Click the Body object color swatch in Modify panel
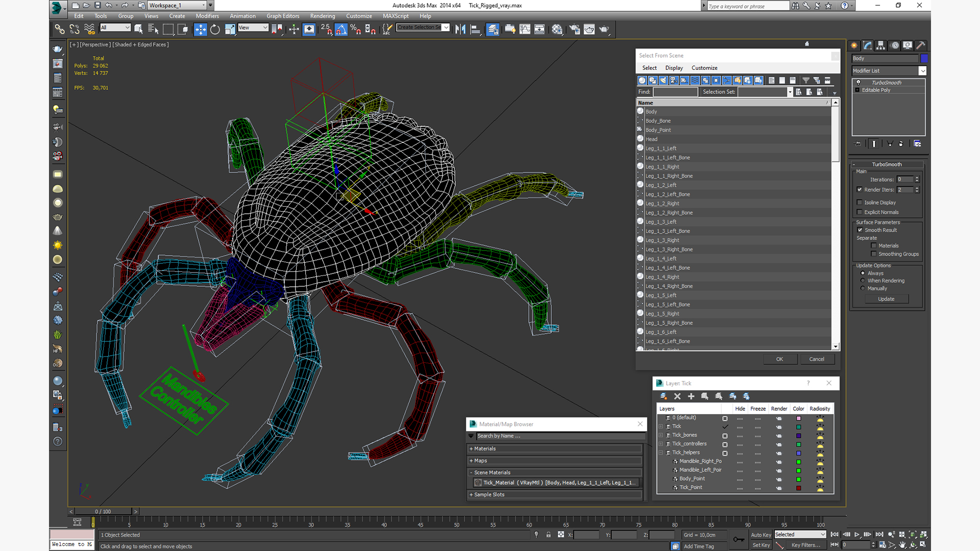Screen dimensions: 980x551 pos(924,58)
